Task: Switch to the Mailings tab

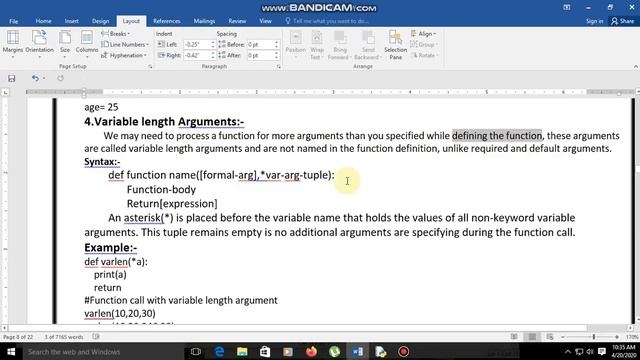Action: click(204, 21)
